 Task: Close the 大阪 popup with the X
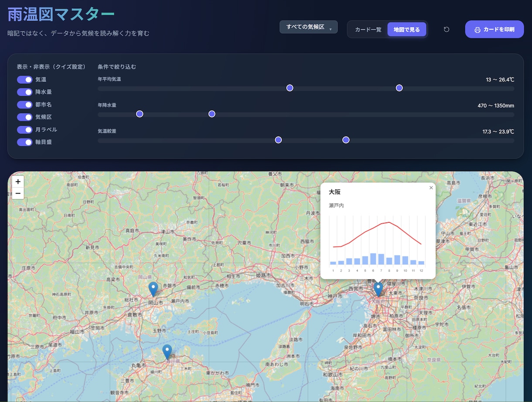coord(431,188)
